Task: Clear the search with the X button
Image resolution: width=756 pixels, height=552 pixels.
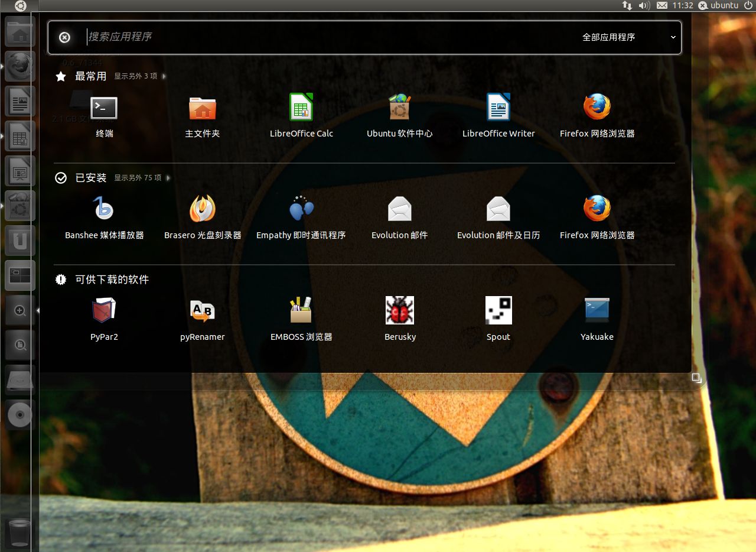Action: tap(64, 37)
